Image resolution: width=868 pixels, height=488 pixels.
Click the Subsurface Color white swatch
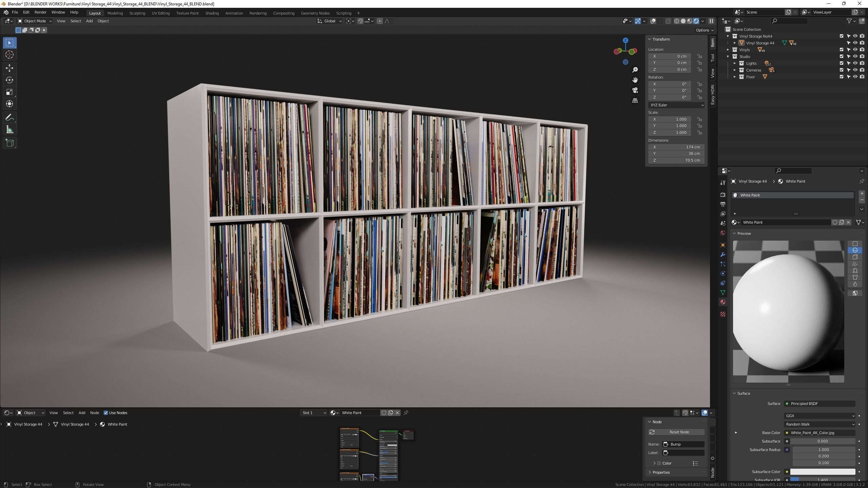point(823,472)
